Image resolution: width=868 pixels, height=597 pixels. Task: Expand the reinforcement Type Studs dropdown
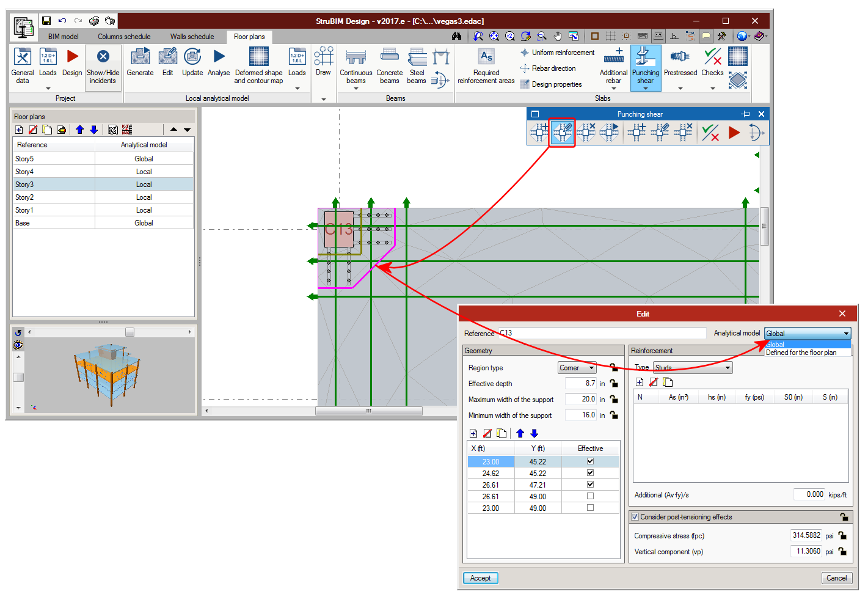pos(693,368)
